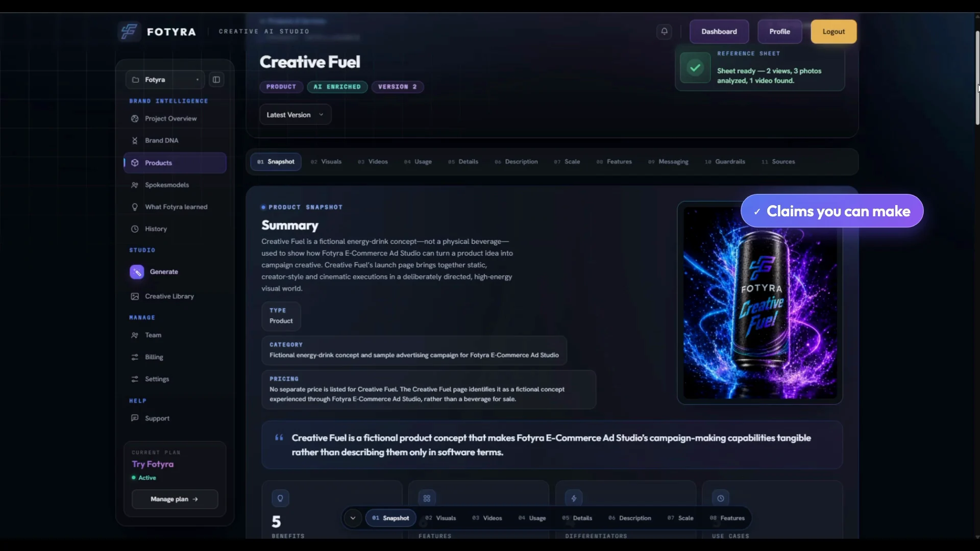This screenshot has height=551, width=980.
Task: Click the Features grid card icon
Action: (x=427, y=498)
